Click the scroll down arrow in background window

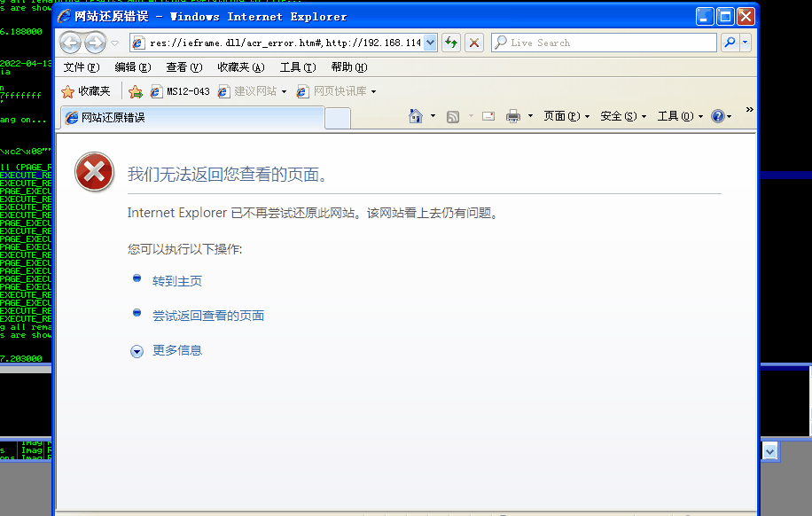point(769,452)
